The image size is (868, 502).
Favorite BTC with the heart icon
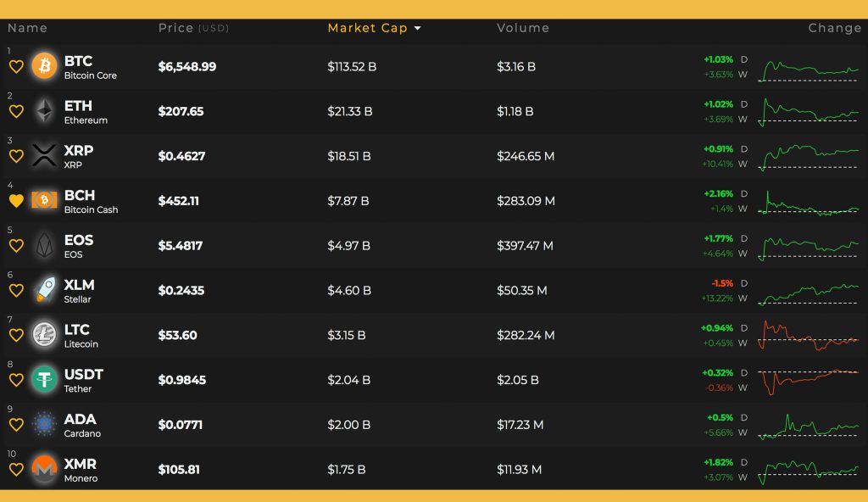(x=16, y=67)
